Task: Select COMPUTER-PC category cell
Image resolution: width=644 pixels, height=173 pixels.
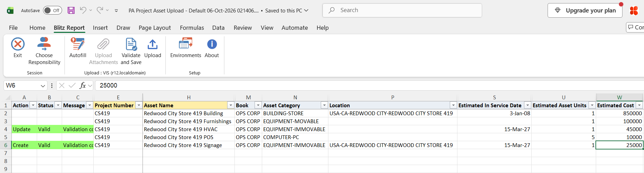Action: tap(295, 137)
